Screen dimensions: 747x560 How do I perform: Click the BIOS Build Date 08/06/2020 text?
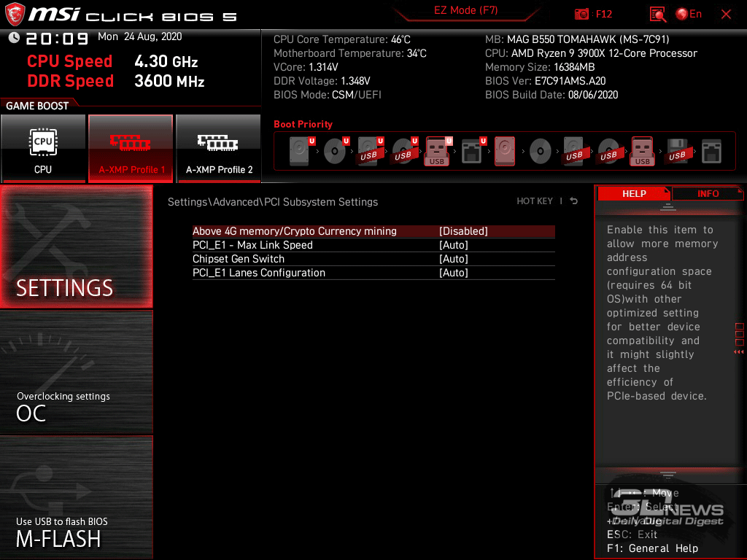(x=551, y=95)
